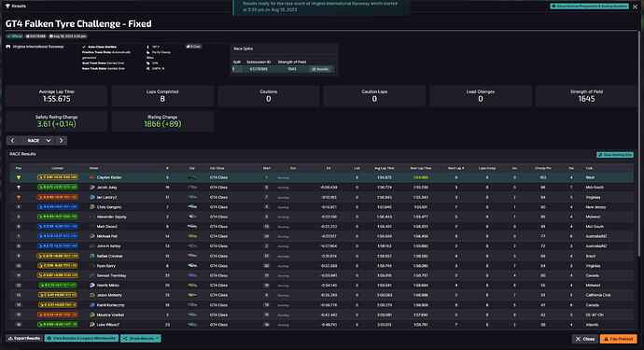
Task: Click license badge in the Atlantic club row
Action: (x=58, y=325)
